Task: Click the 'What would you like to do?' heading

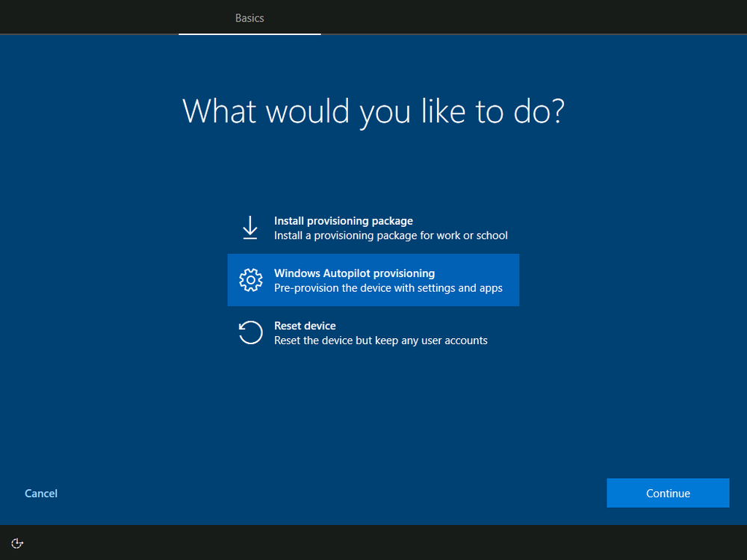Action: pos(373,112)
